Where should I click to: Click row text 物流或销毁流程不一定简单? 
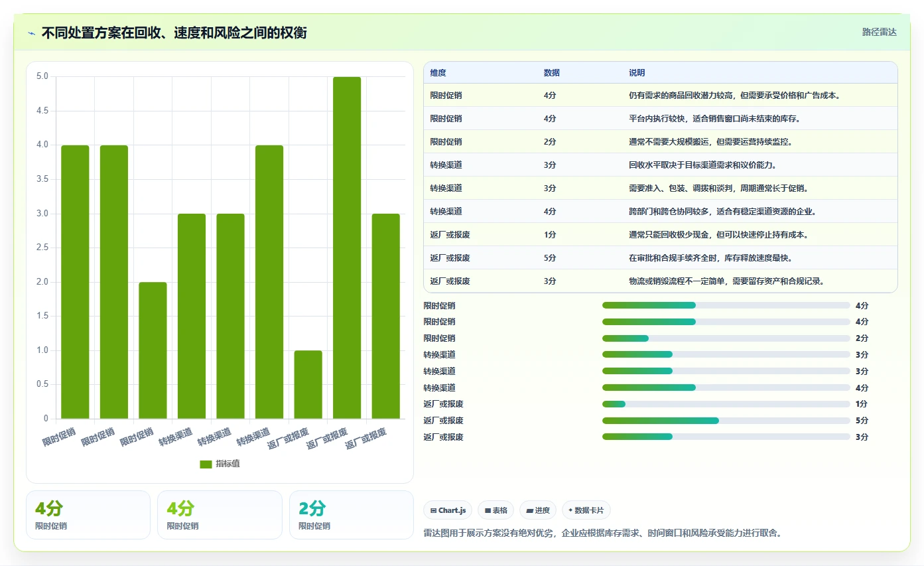pyautogui.click(x=677, y=281)
